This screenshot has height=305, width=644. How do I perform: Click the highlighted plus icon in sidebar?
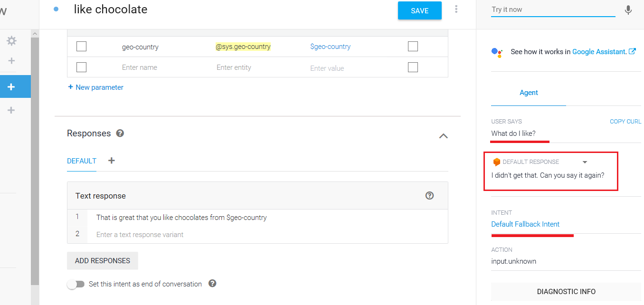pyautogui.click(x=11, y=87)
